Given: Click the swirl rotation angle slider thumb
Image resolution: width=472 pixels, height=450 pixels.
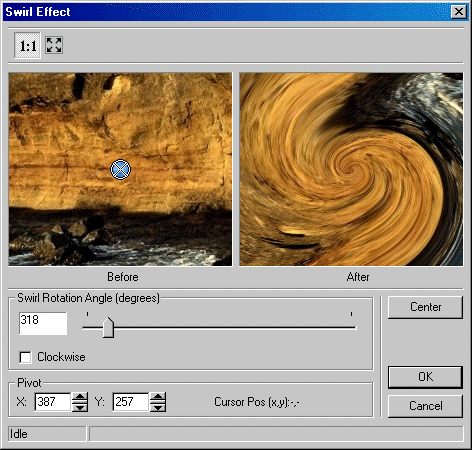Looking at the screenshot, I should coord(108,327).
